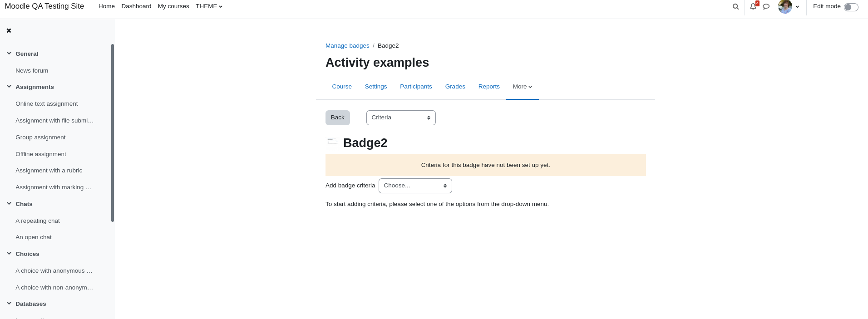Collapse the General section chevron
Image resolution: width=868 pixels, height=319 pixels.
[9, 54]
